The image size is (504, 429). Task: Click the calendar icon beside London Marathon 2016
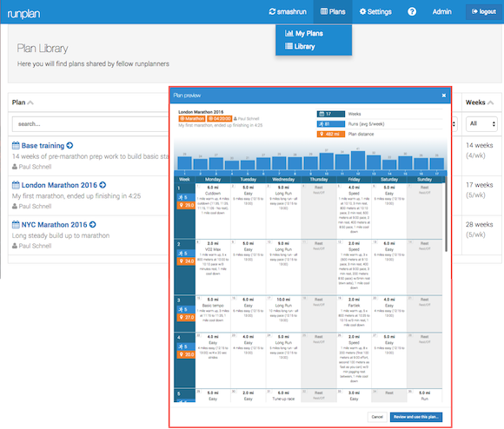[16, 185]
